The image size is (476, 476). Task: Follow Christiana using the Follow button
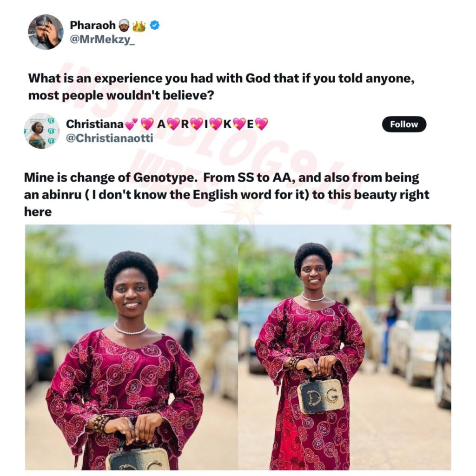pyautogui.click(x=404, y=124)
